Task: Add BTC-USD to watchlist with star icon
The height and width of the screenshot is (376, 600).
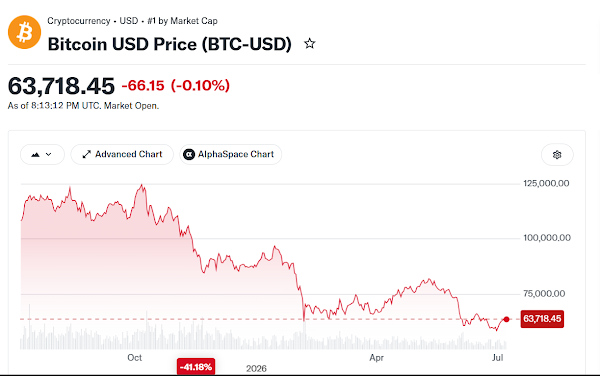Action: pyautogui.click(x=310, y=44)
